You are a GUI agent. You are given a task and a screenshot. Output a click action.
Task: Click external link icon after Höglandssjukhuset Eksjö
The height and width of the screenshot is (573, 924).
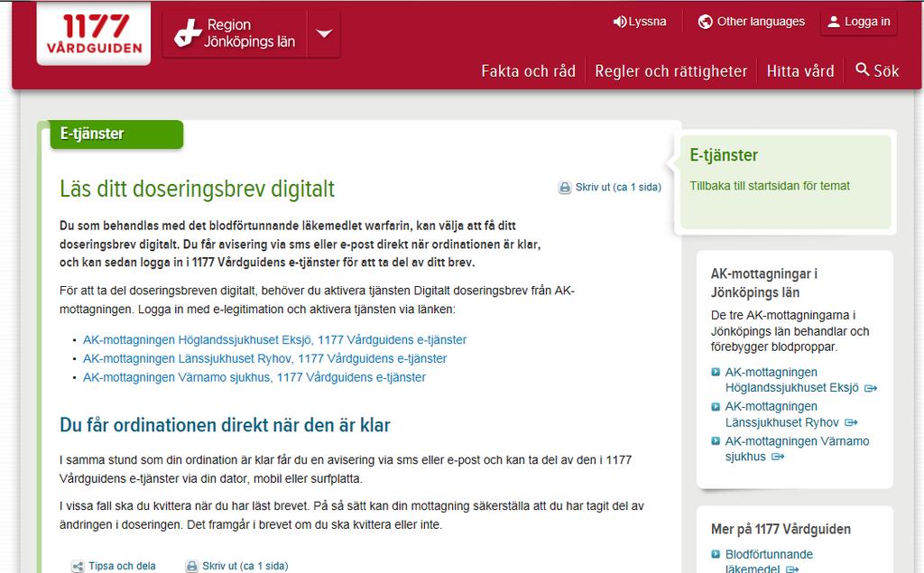(871, 389)
